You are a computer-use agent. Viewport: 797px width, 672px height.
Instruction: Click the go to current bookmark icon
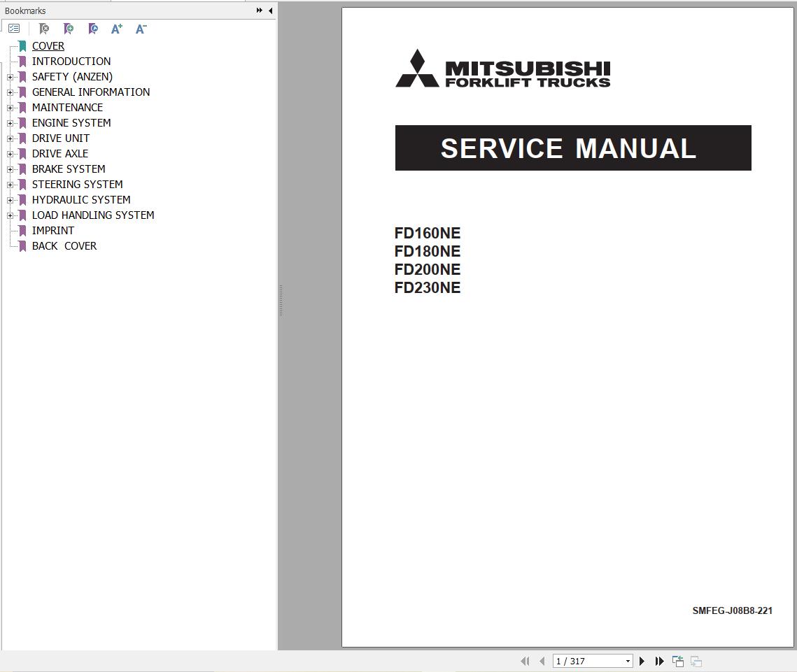click(x=93, y=29)
